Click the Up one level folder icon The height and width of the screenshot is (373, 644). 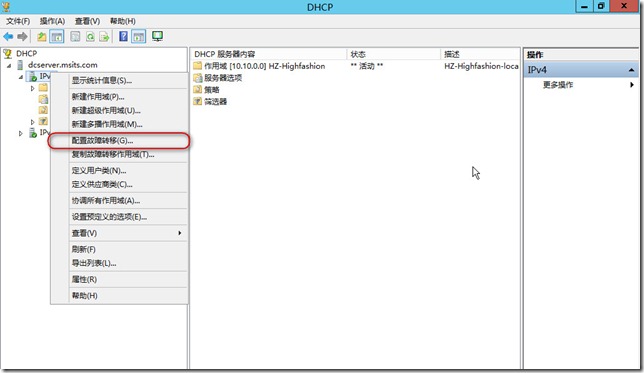[x=41, y=37]
